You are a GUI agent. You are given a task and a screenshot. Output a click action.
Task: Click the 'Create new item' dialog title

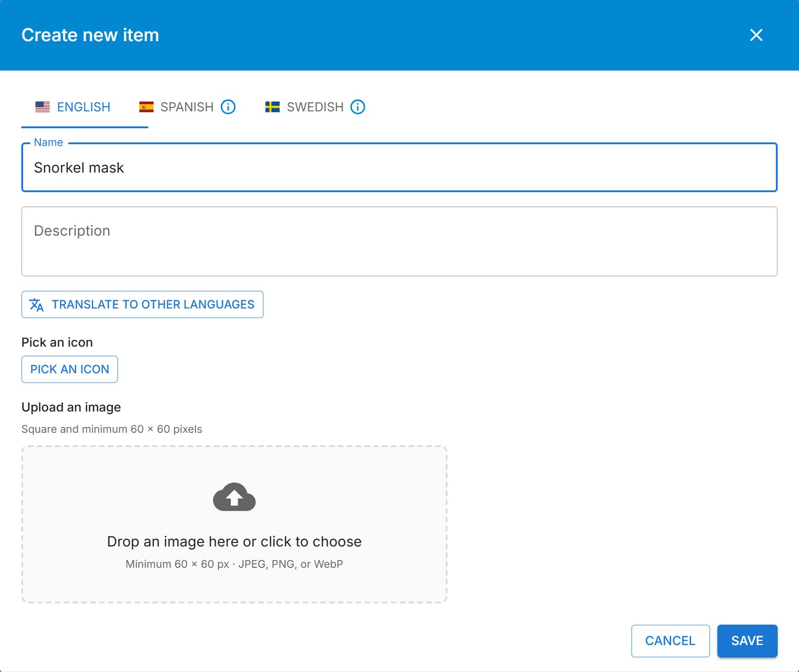90,35
